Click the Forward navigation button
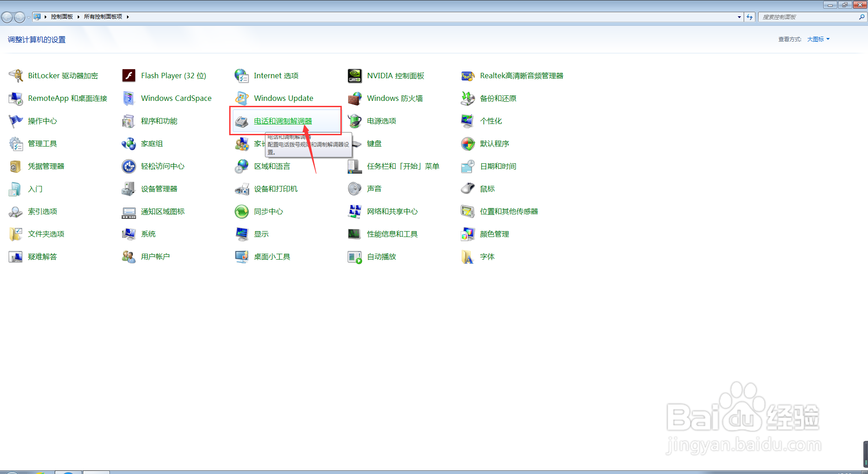Image resolution: width=868 pixels, height=474 pixels. pos(19,17)
